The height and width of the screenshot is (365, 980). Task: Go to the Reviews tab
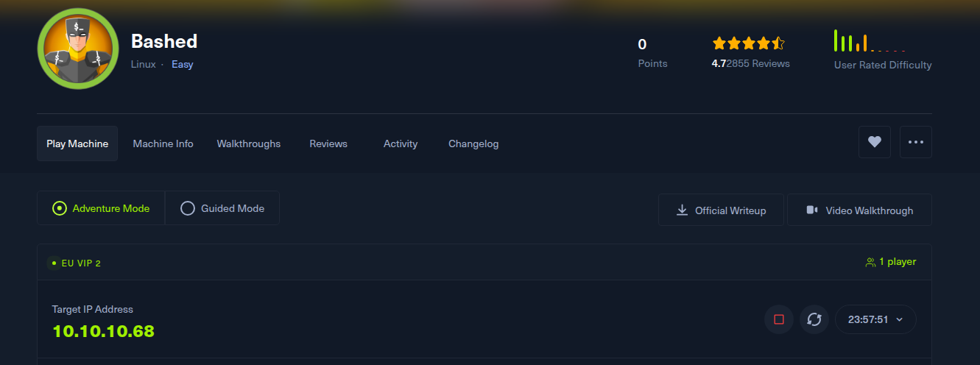click(x=328, y=143)
